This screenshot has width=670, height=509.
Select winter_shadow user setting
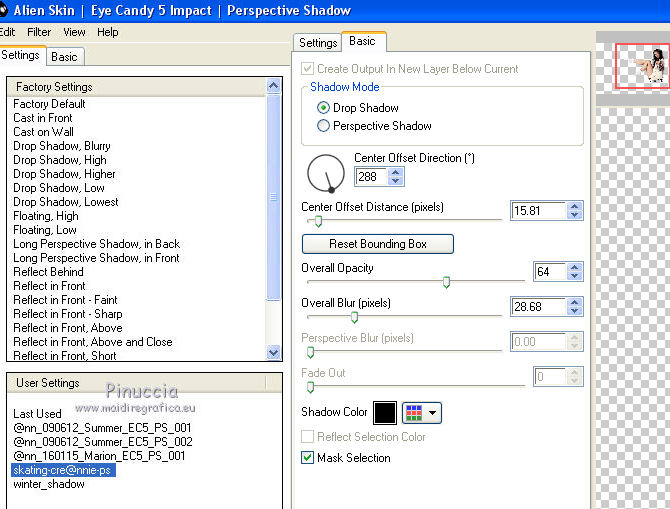click(x=49, y=484)
